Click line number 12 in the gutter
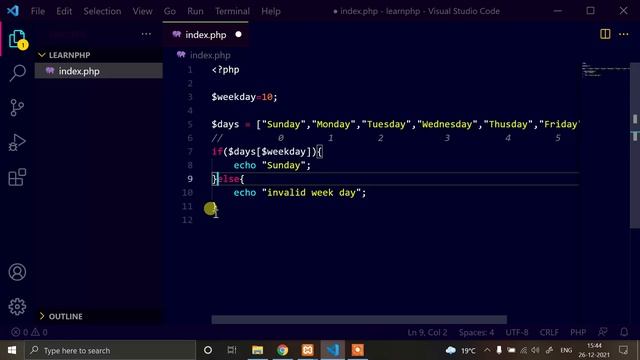 coord(187,220)
